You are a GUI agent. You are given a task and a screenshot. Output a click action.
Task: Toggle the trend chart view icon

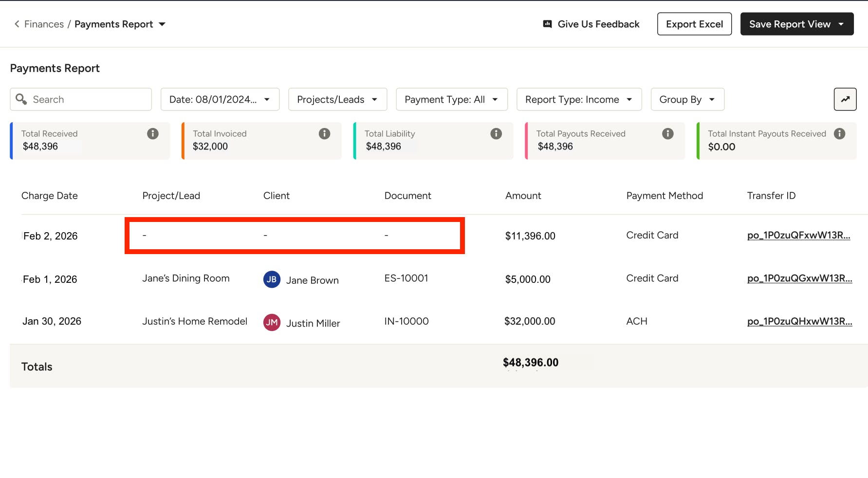845,99
